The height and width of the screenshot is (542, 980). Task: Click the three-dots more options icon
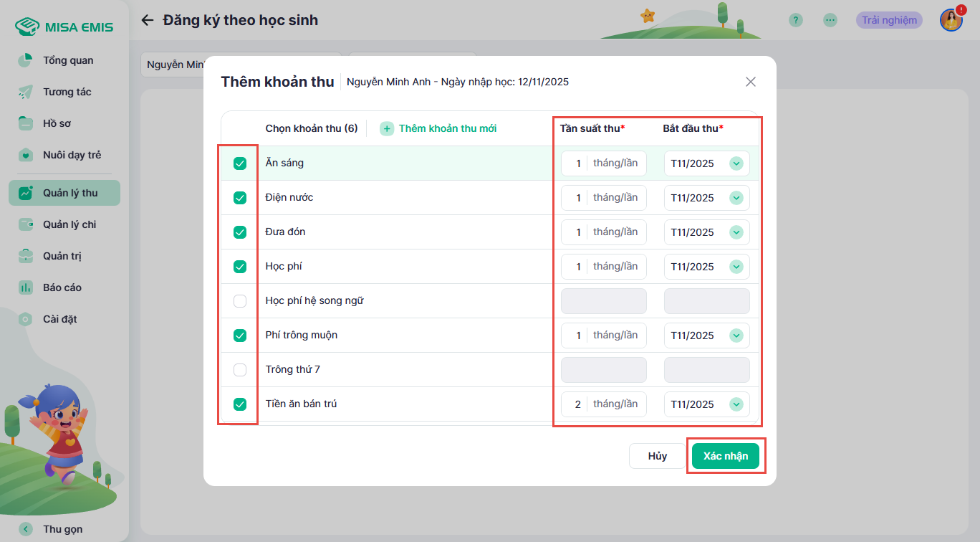[x=830, y=20]
